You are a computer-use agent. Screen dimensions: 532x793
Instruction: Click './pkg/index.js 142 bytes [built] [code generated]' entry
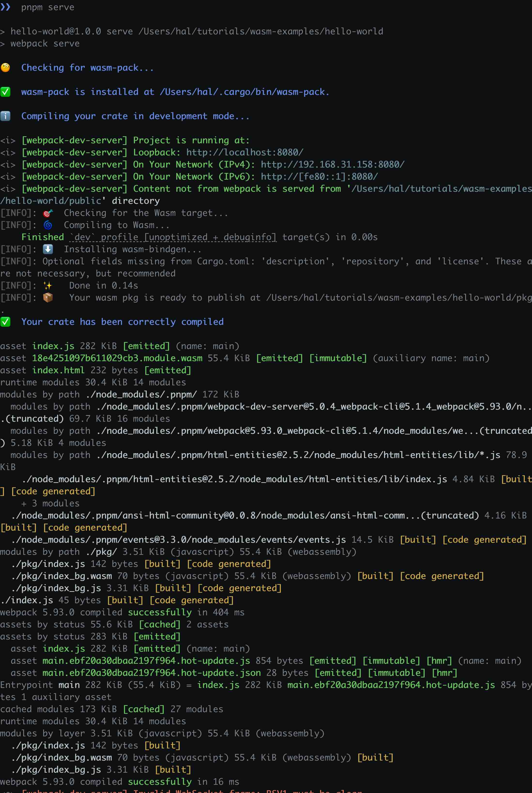tap(141, 564)
